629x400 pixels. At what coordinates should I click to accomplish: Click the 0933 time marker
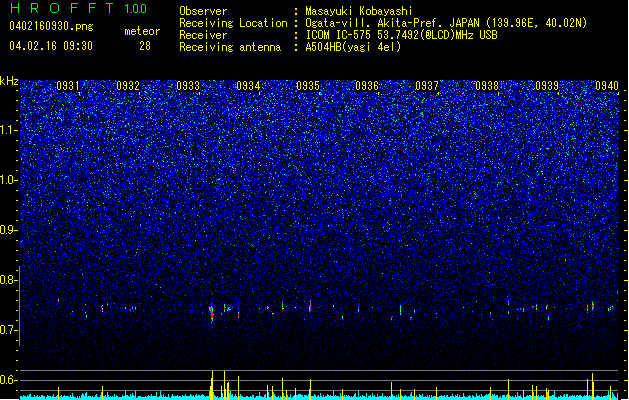[188, 86]
